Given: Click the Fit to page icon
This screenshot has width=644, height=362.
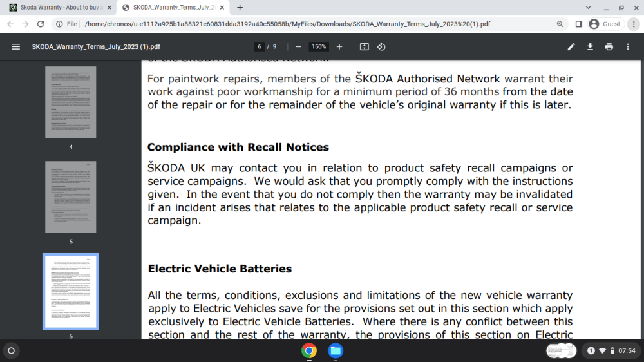Looking at the screenshot, I should [x=365, y=47].
